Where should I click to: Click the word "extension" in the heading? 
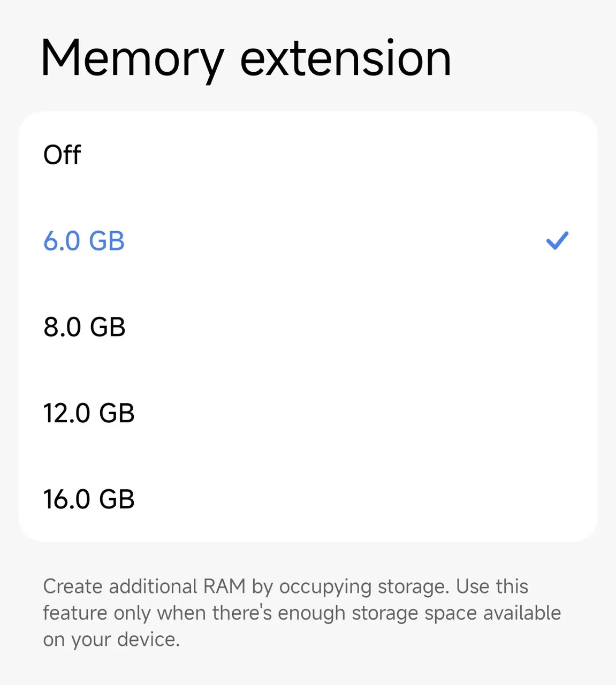(345, 59)
